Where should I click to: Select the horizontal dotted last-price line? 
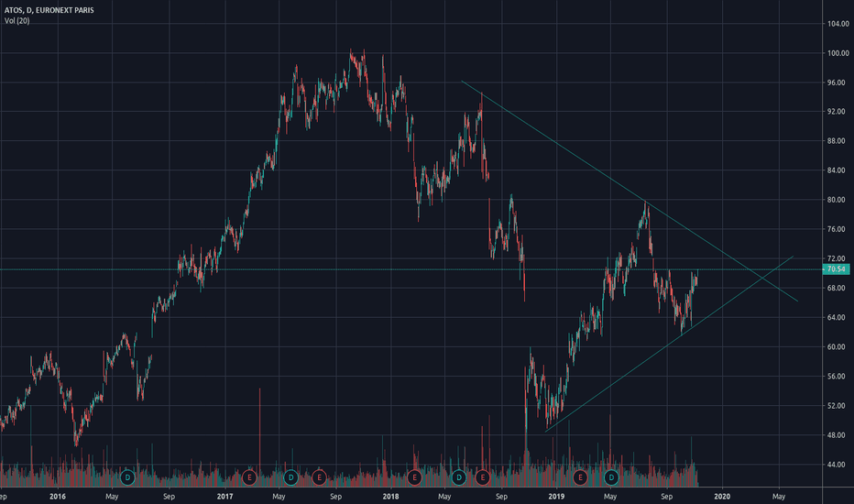411,269
